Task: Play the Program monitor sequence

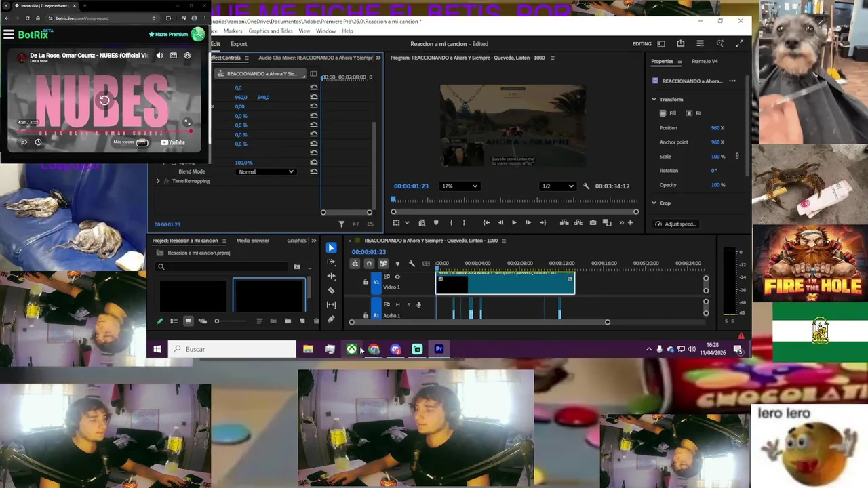Action: click(514, 223)
